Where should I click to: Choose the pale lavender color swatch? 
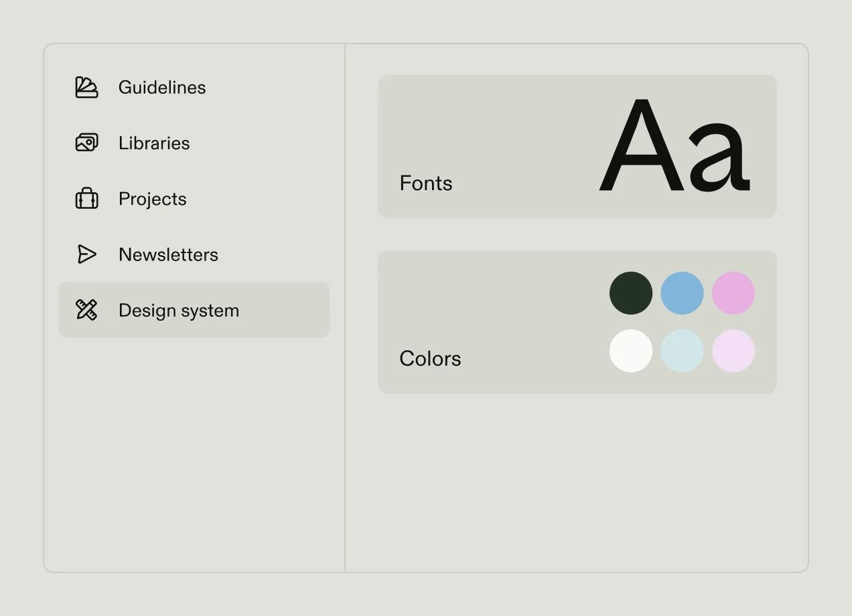(x=733, y=351)
